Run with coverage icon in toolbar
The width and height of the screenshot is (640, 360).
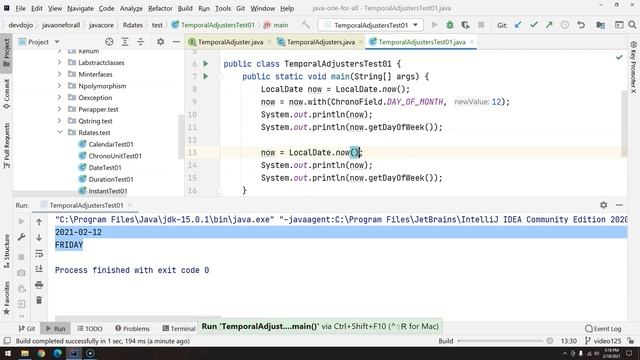pos(465,25)
